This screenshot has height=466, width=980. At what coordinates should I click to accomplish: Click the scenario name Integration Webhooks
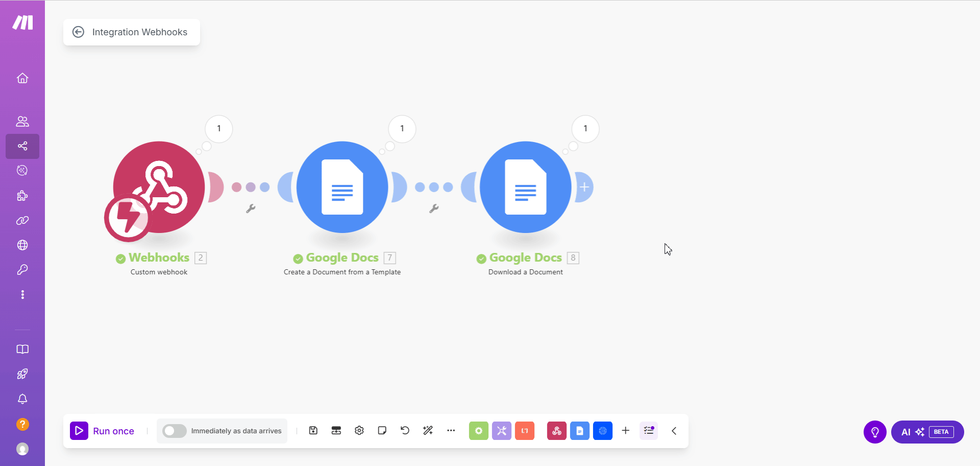(x=140, y=32)
